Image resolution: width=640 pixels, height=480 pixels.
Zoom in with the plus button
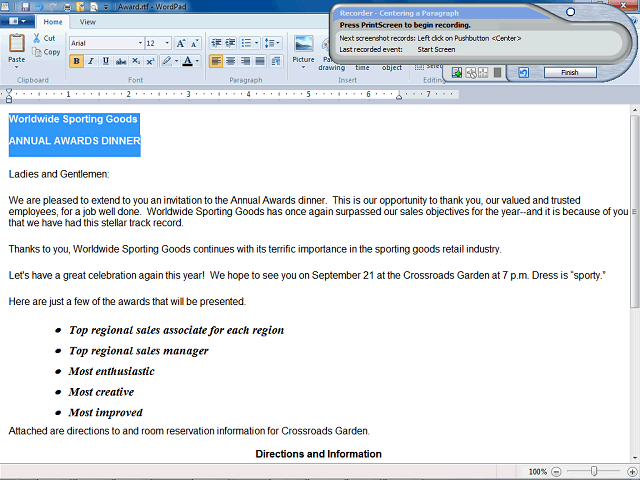click(x=632, y=472)
